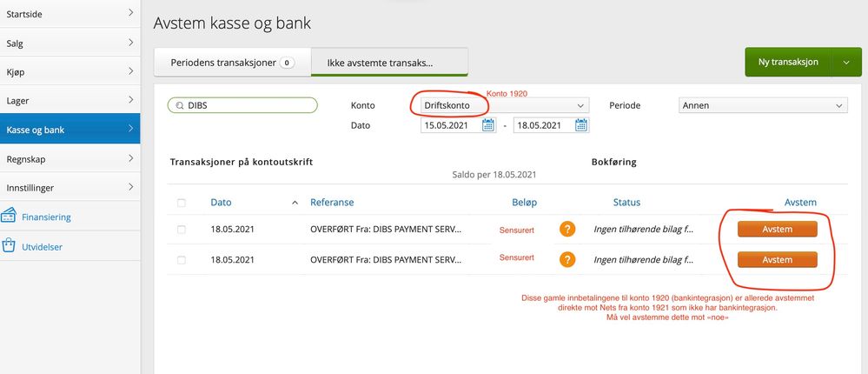Tick the checkbox of the first 18.05.2021 transaction
Image resolution: width=868 pixels, height=374 pixels.
coord(182,230)
